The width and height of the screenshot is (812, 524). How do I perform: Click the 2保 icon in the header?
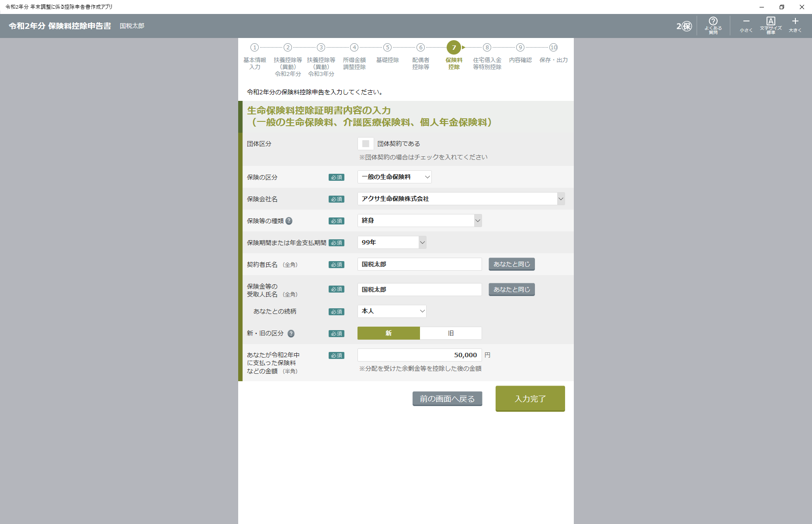pyautogui.click(x=684, y=26)
